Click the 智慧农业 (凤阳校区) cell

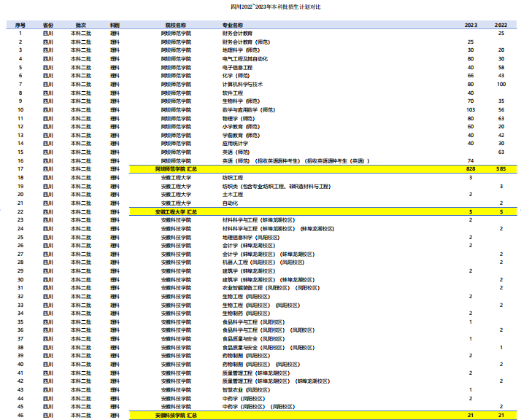point(252,389)
